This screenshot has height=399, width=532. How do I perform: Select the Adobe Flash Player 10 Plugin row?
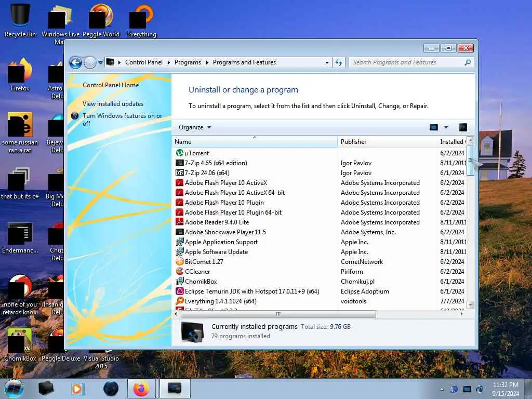click(x=320, y=202)
